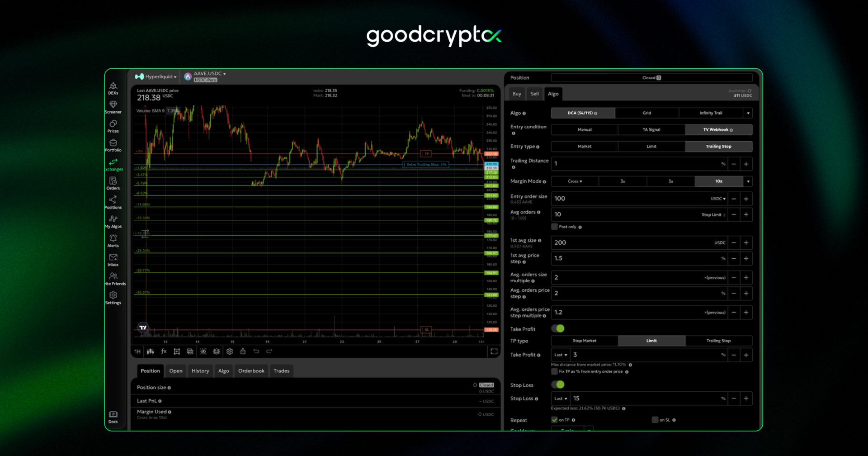The image size is (868, 456).
Task: Select the indicators (fx) icon on the chart toolbar
Action: [x=164, y=351]
